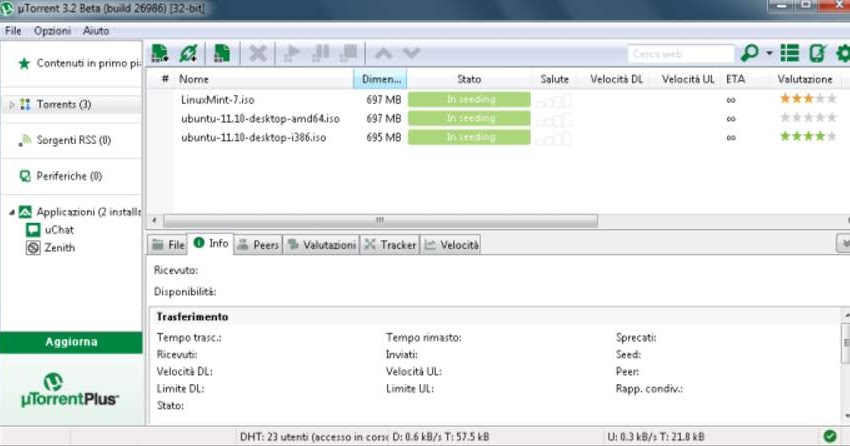Image resolution: width=850 pixels, height=446 pixels.
Task: Switch to the Velocità tab
Action: 451,245
